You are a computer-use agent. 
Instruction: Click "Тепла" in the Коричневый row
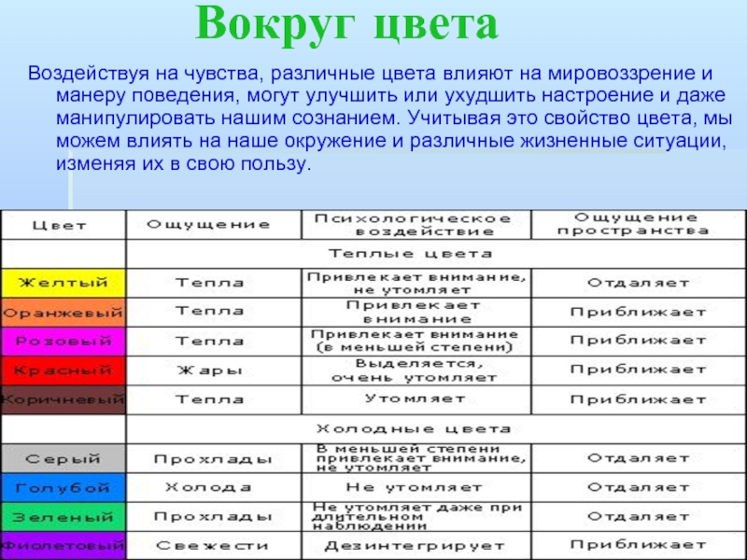coord(210,399)
